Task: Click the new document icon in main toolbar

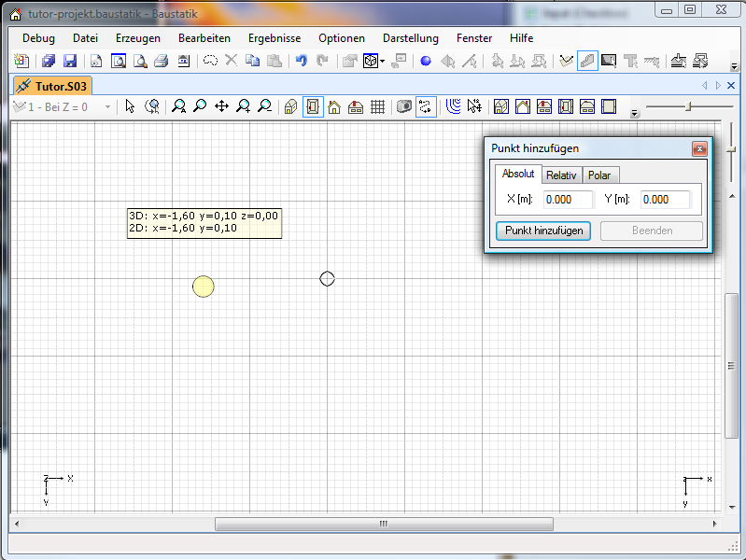Action: pos(21,61)
